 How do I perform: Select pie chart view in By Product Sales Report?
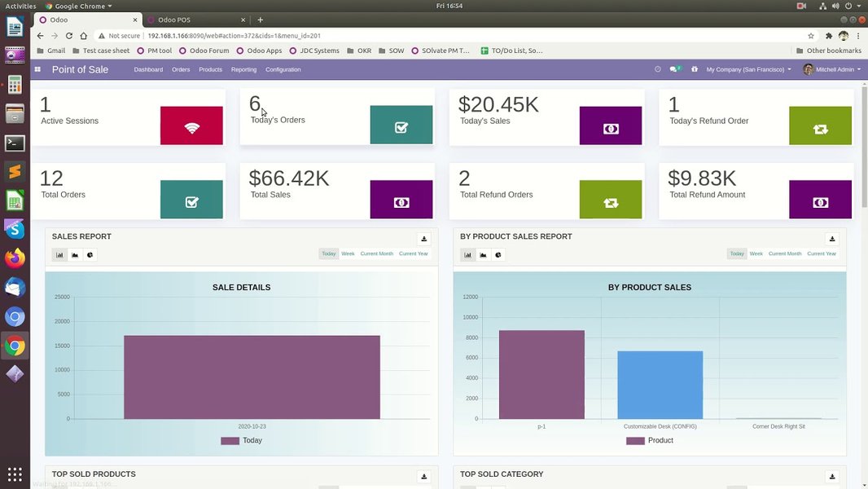(x=498, y=255)
